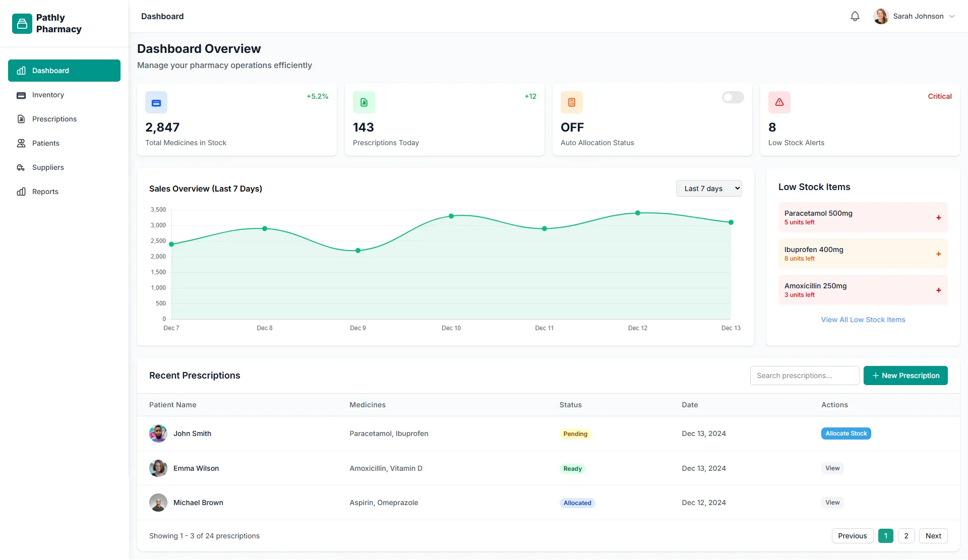Open the Last 7 days range dropdown
Viewport: 968px width, 560px height.
709,189
